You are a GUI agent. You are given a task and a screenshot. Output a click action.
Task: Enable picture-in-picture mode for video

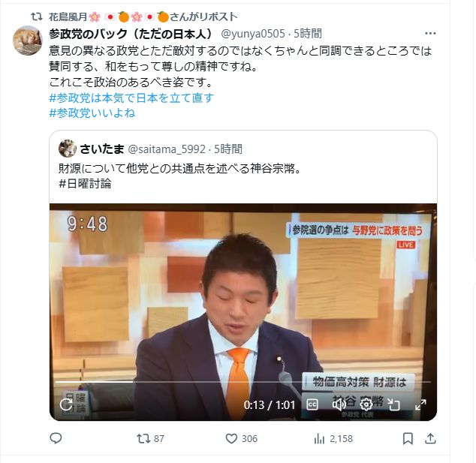pyautogui.click(x=393, y=404)
